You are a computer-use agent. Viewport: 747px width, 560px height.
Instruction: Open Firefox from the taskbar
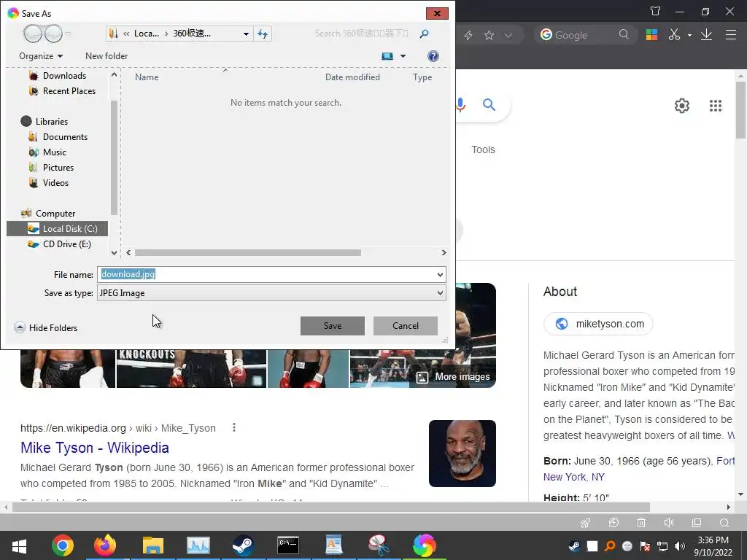[105, 545]
